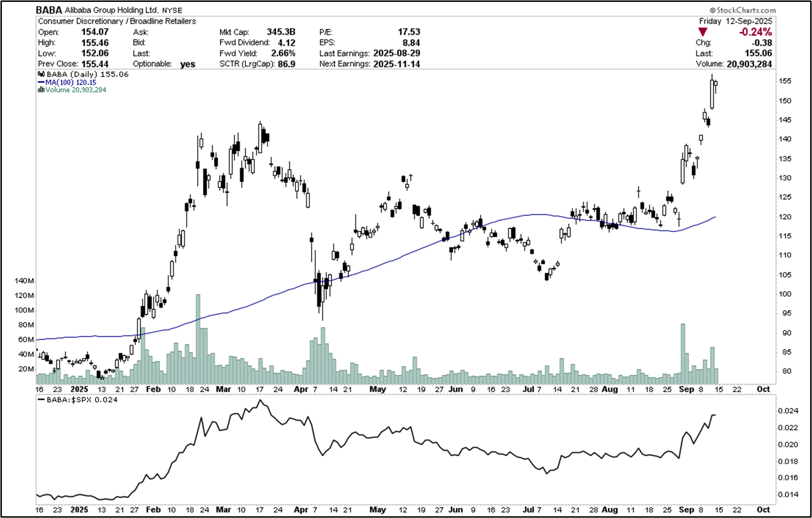812x518 pixels.
Task: Click the BABA ticker symbol in the header
Action: (49, 10)
